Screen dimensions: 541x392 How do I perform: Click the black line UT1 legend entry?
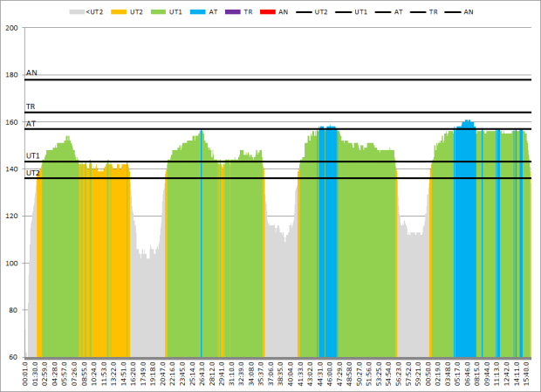tap(342, 12)
